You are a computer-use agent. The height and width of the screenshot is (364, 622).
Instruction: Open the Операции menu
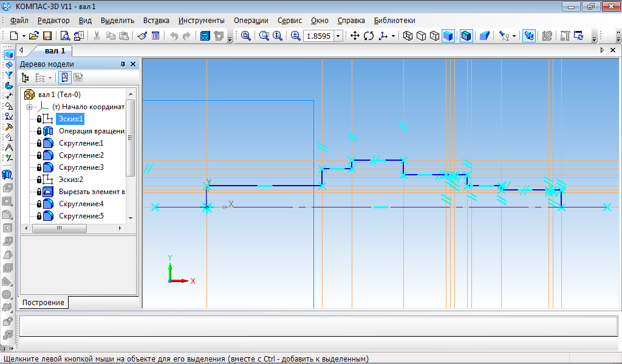point(251,21)
